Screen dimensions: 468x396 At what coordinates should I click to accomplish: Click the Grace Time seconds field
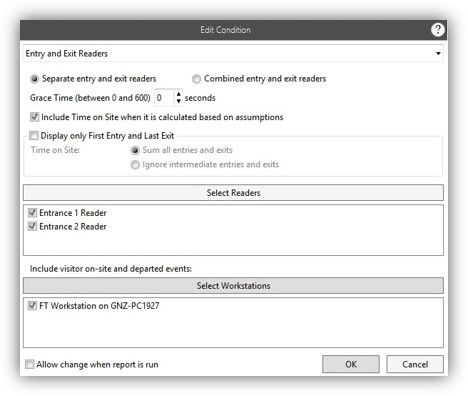click(x=164, y=98)
